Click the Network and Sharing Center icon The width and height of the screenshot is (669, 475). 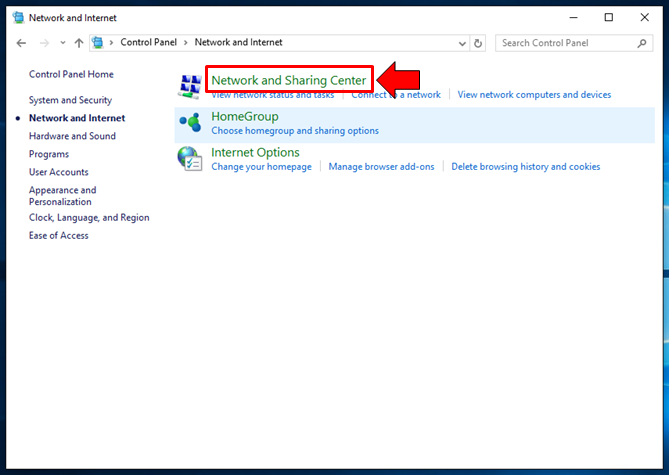click(189, 86)
